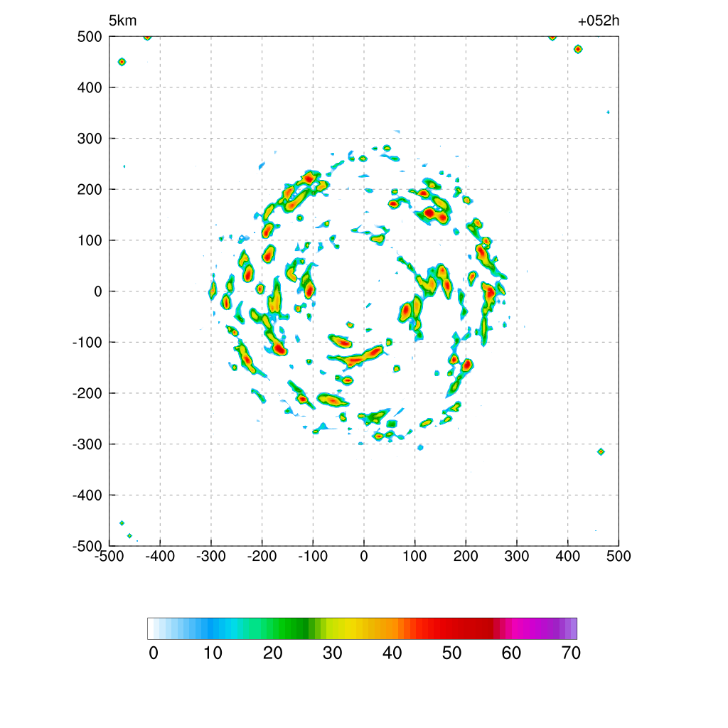Select y-axis tick label "-100"
728x728 pixels.
pyautogui.click(x=87, y=343)
